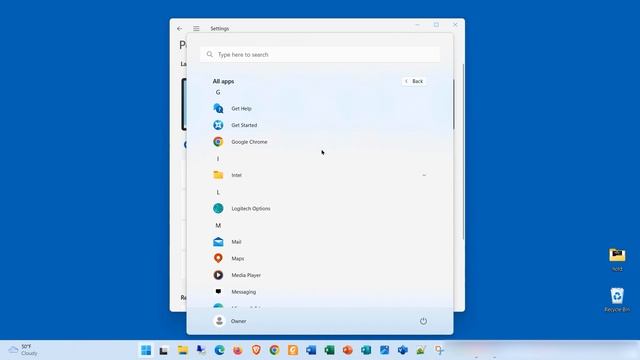This screenshot has height=360, width=640.
Task: Open Get Help from All apps
Action: (319, 109)
